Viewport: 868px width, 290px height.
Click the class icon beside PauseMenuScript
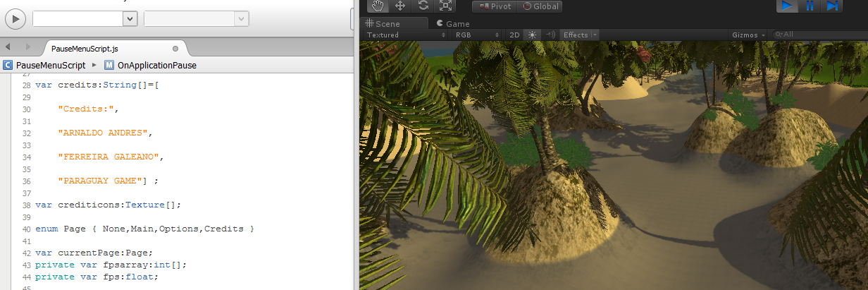click(x=8, y=65)
